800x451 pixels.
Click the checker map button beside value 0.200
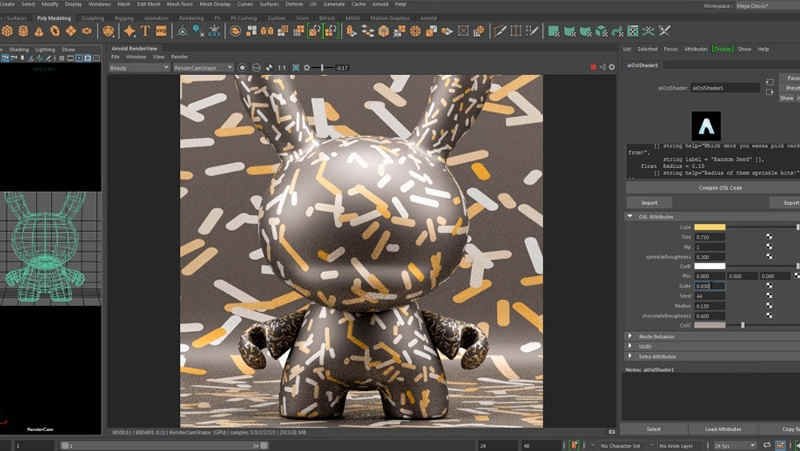pos(769,257)
